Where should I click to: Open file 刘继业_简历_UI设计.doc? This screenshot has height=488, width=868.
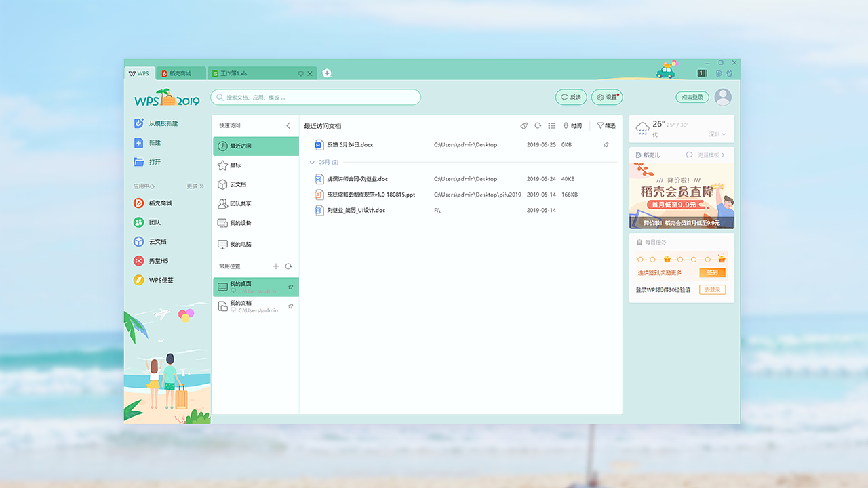tap(356, 210)
